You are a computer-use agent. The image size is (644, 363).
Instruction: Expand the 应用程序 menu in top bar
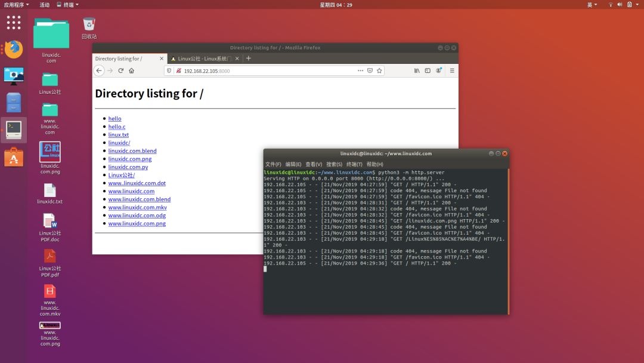click(17, 5)
